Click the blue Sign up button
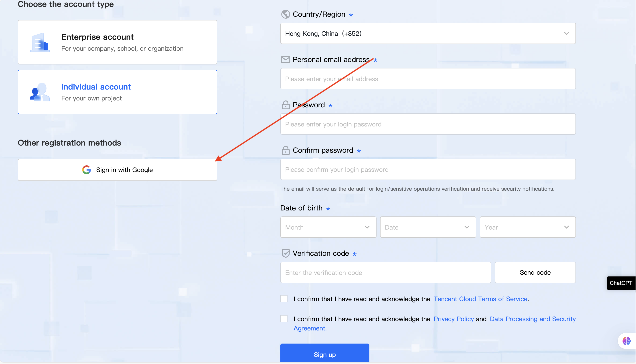The image size is (636, 364). click(x=324, y=354)
